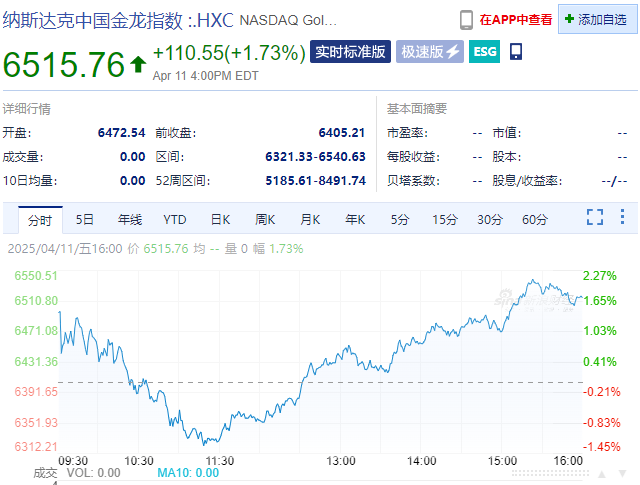The image size is (640, 485).
Task: Open the 在APP中查看 link
Action: 515,19
